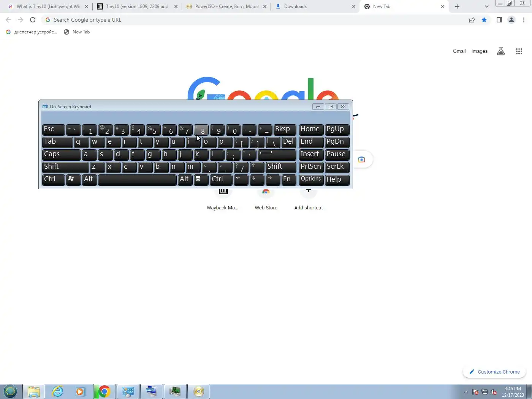The width and height of the screenshot is (532, 399).
Task: Click system clock showing 3:46 PM
Action: (513, 392)
